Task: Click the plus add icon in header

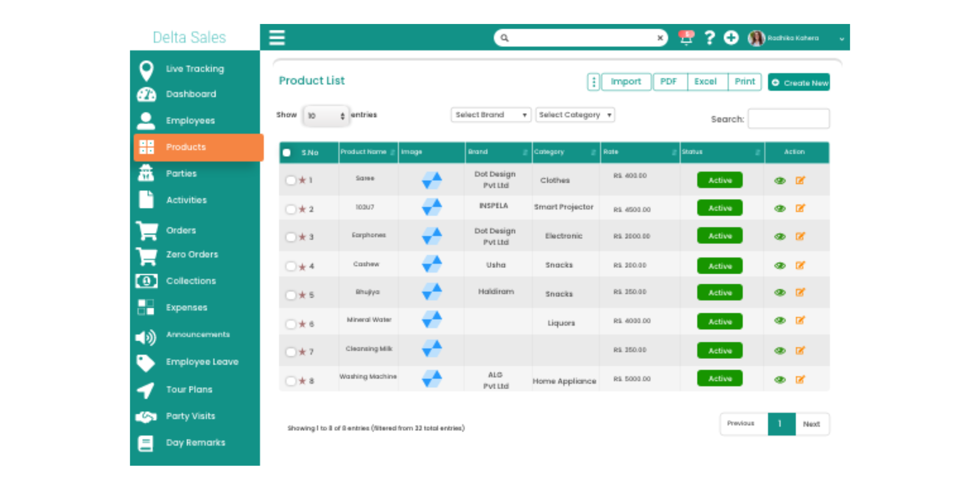Action: point(731,38)
